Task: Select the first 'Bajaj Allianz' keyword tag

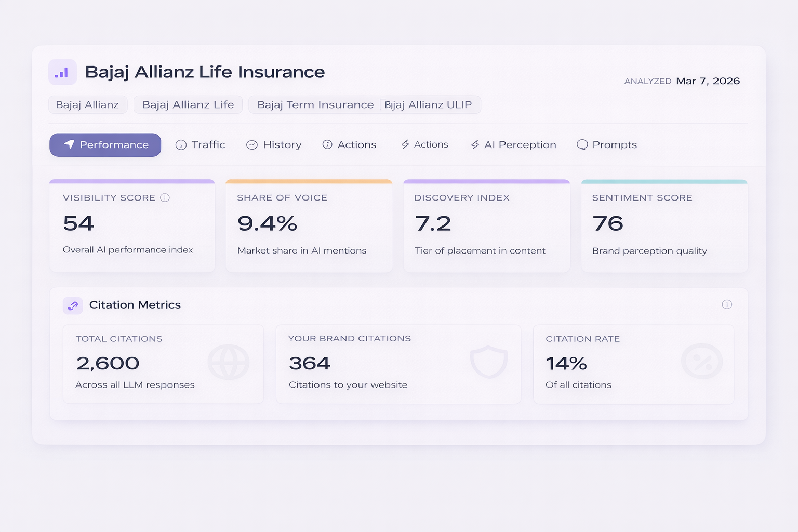Action: [87, 105]
